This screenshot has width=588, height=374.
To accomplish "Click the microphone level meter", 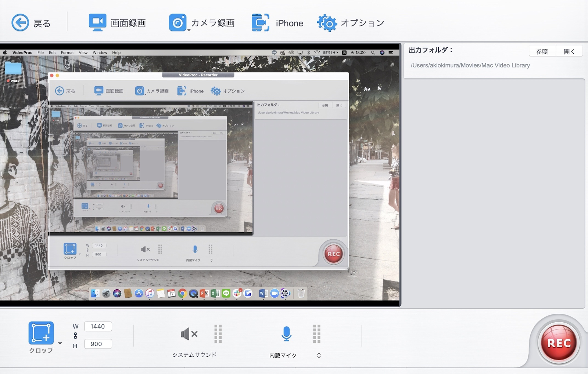I will (317, 334).
